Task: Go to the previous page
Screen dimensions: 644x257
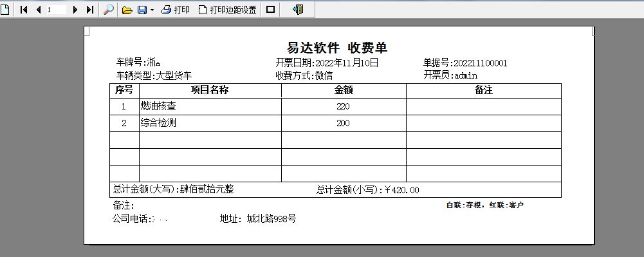Action: tap(39, 10)
